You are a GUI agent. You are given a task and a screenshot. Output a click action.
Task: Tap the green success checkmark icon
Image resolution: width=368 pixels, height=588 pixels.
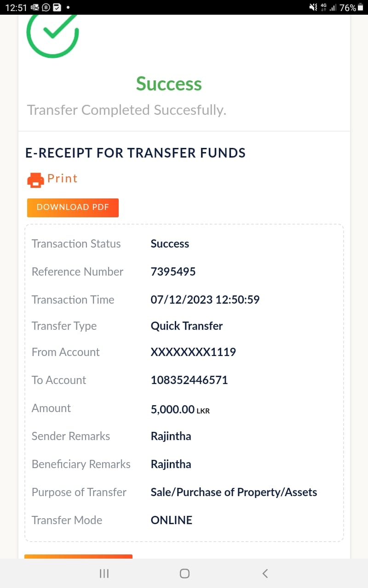point(53,33)
